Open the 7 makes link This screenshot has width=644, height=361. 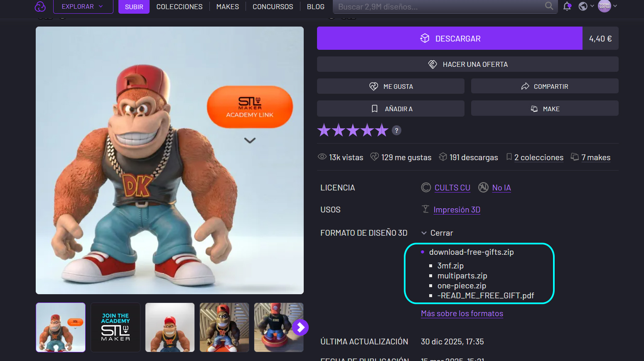(x=596, y=157)
